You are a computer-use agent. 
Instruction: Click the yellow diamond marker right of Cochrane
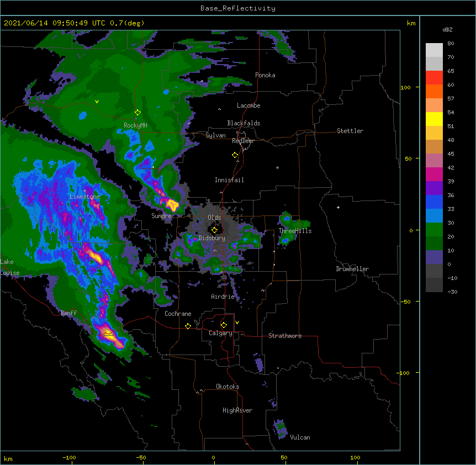coord(188,326)
